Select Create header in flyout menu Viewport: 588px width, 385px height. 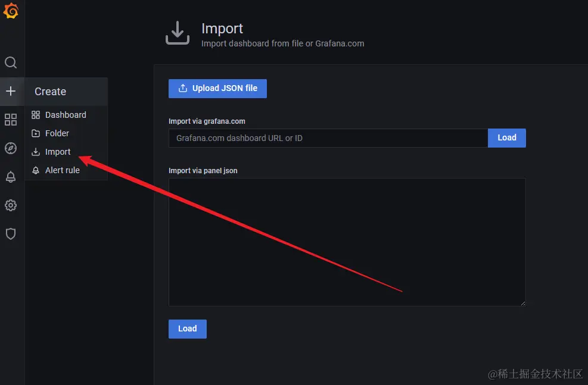click(x=50, y=92)
